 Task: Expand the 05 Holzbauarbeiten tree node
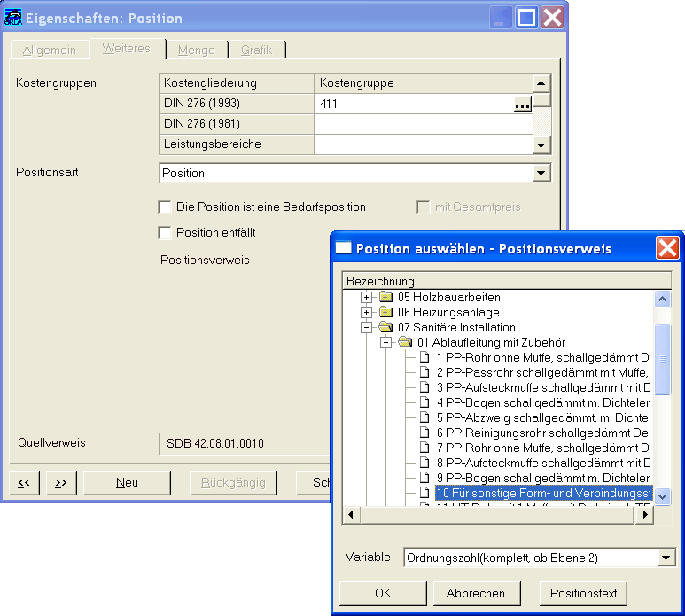[367, 297]
